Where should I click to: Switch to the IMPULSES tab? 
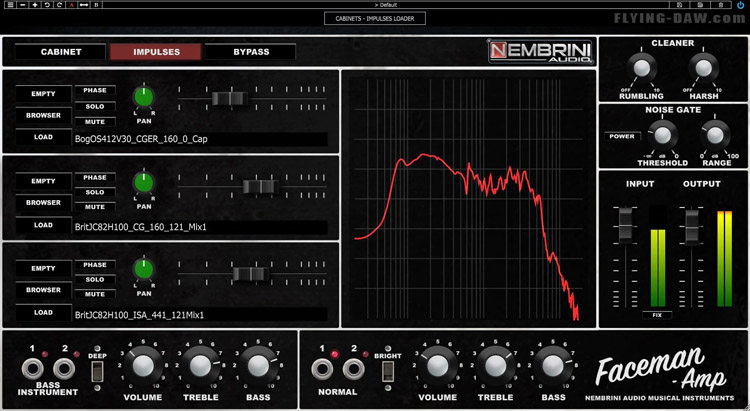click(156, 52)
